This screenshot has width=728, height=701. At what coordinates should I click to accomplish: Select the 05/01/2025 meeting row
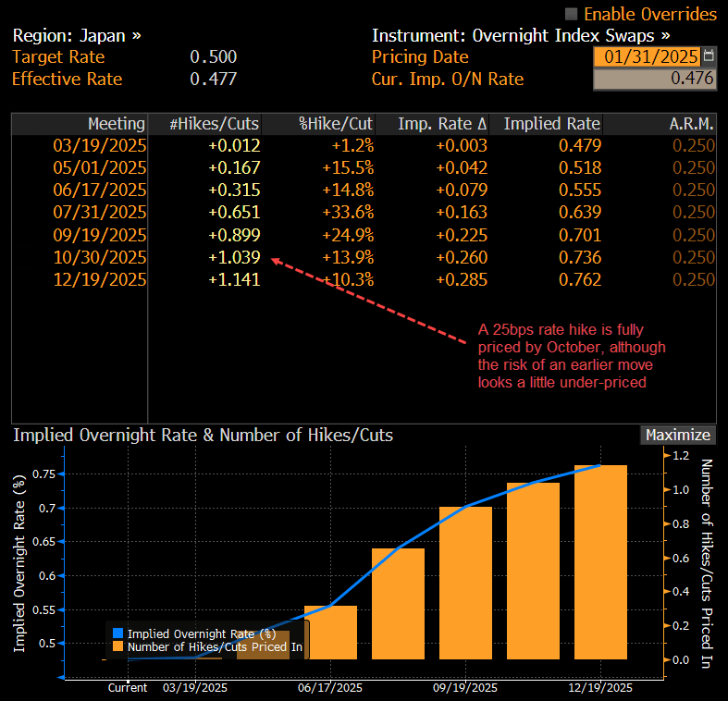coord(364,167)
